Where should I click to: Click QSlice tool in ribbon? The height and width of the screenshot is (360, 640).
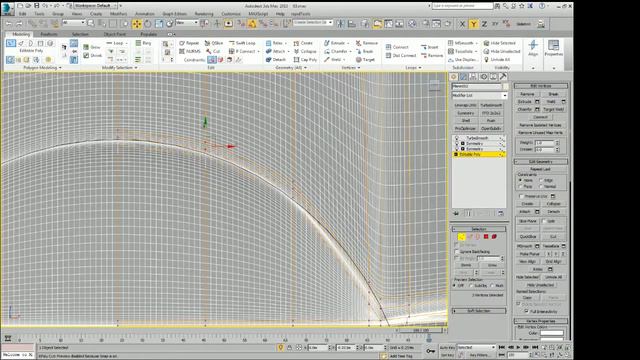click(x=214, y=43)
